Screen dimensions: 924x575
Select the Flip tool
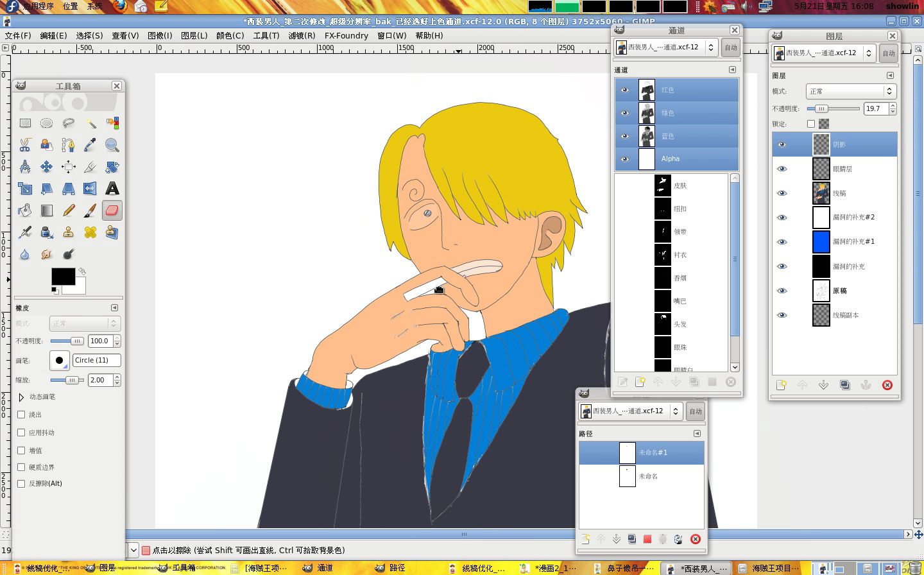(x=90, y=189)
